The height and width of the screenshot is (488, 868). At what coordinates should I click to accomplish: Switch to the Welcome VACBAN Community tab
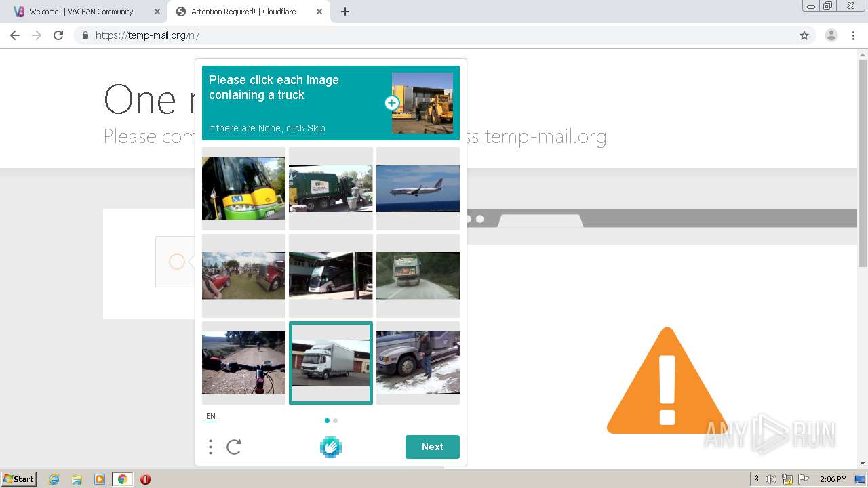[x=85, y=12]
